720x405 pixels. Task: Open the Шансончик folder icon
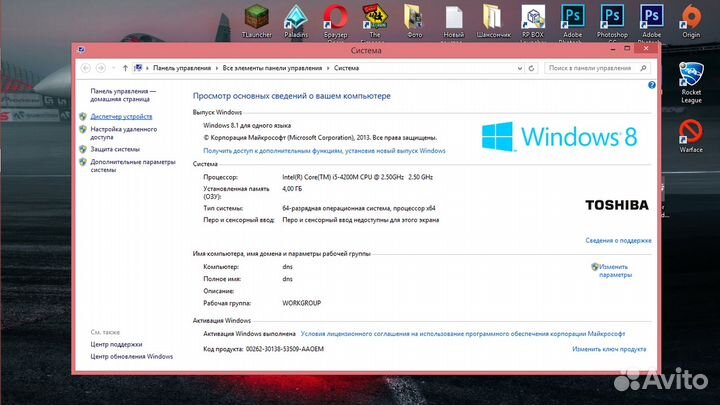click(x=493, y=21)
